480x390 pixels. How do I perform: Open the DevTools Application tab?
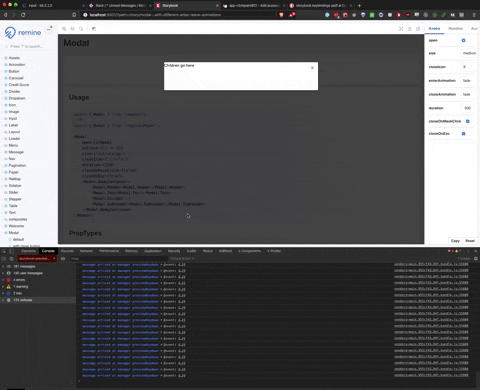point(153,251)
